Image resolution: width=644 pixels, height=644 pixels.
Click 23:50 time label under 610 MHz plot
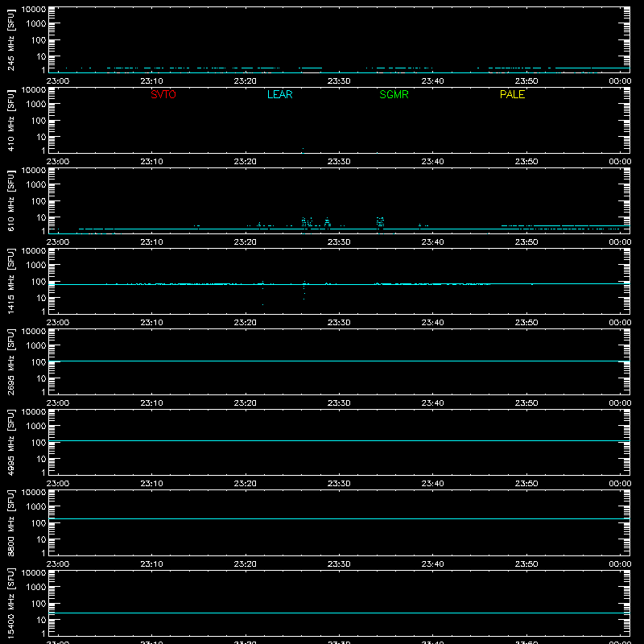click(x=526, y=242)
